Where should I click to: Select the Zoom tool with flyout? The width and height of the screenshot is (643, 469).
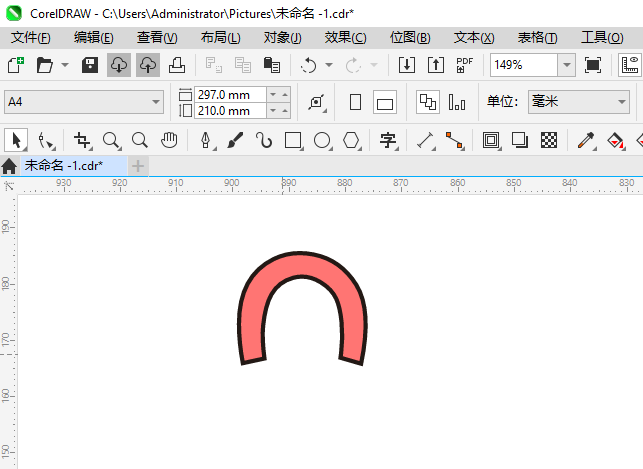111,140
